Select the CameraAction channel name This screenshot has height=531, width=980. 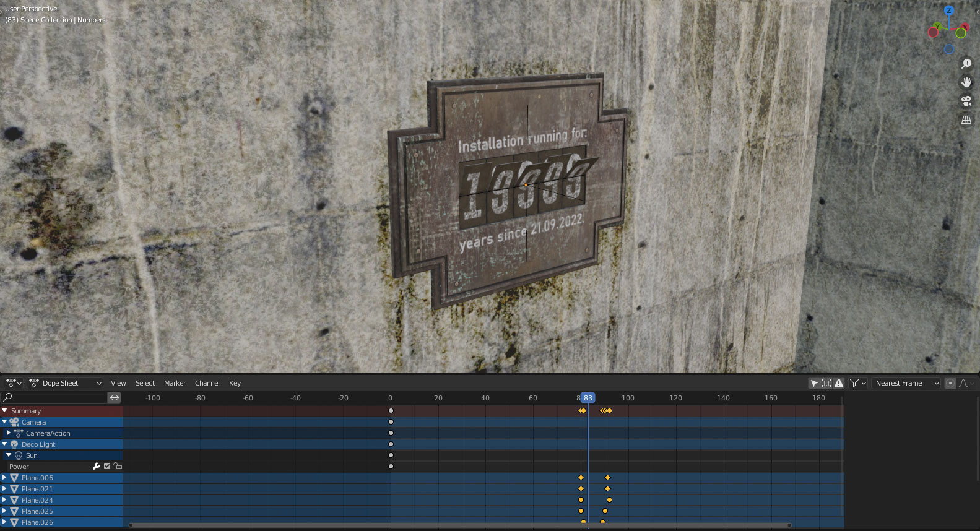point(48,433)
